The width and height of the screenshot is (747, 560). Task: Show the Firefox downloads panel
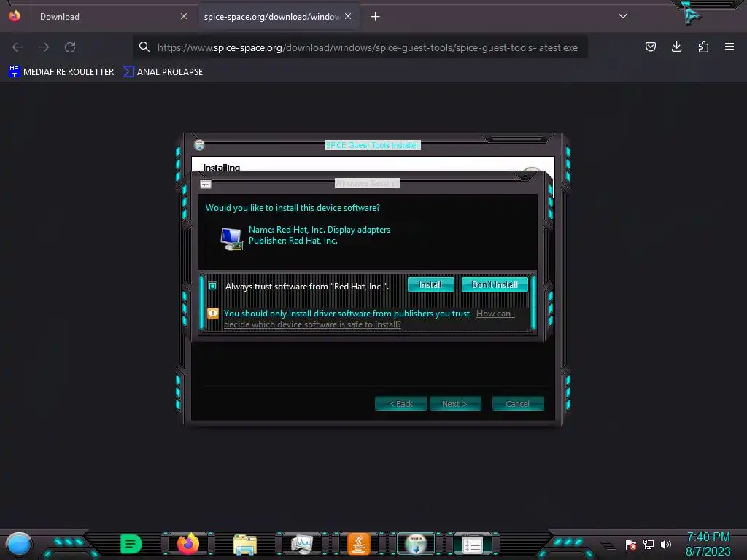pyautogui.click(x=676, y=47)
